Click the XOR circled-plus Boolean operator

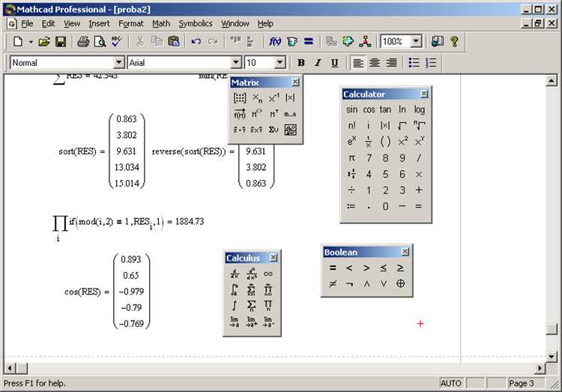point(400,283)
